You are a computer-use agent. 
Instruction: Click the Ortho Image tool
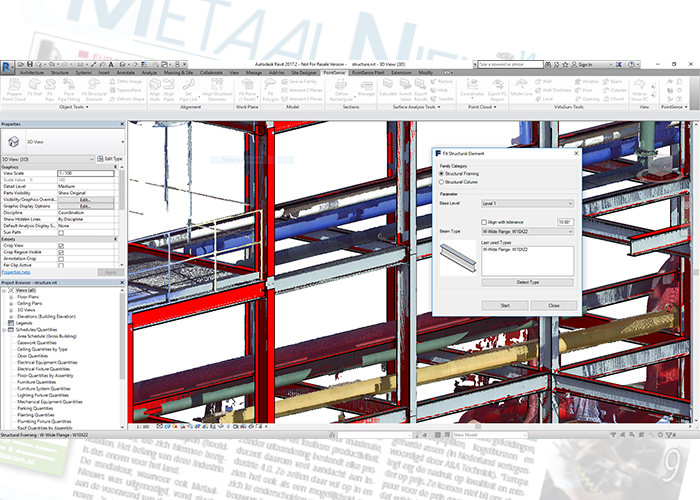point(125,81)
